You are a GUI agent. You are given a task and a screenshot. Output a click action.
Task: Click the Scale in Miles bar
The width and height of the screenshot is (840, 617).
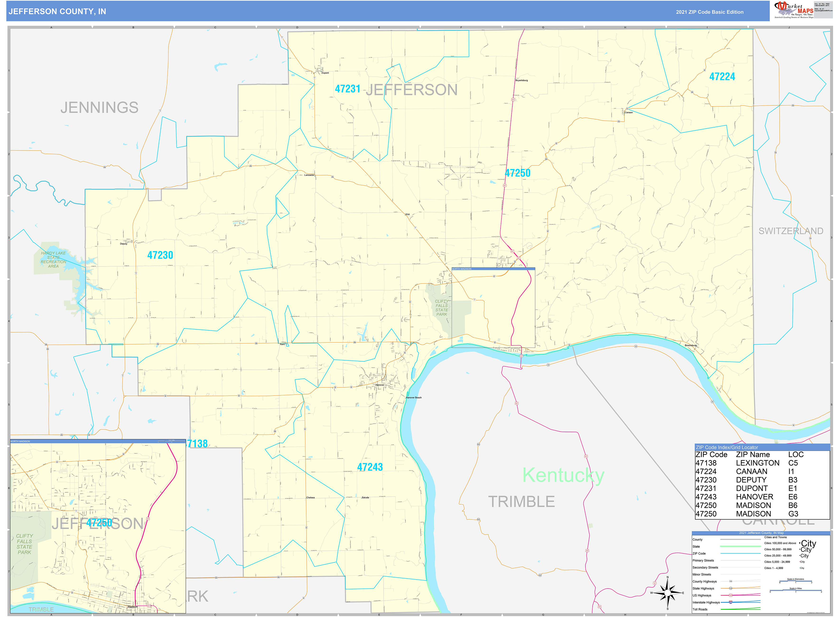[x=796, y=590]
